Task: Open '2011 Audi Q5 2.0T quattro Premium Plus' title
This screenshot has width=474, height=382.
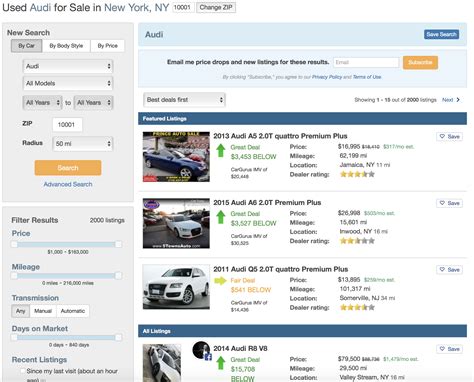Action: 281,269
